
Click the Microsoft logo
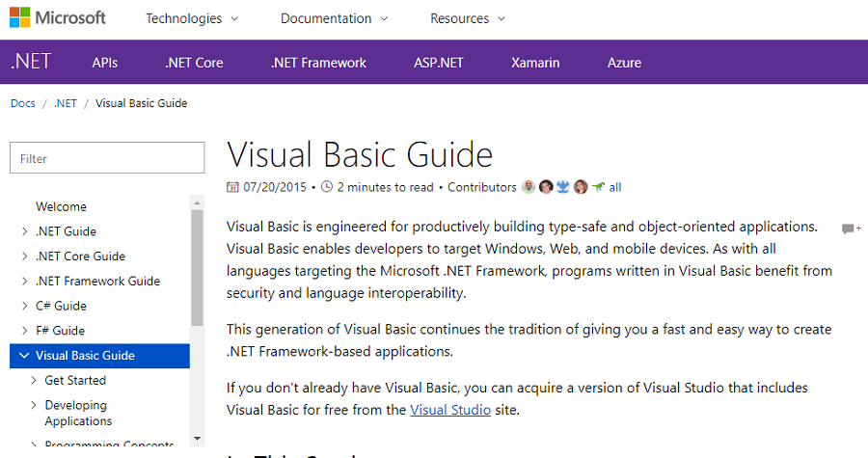[58, 17]
